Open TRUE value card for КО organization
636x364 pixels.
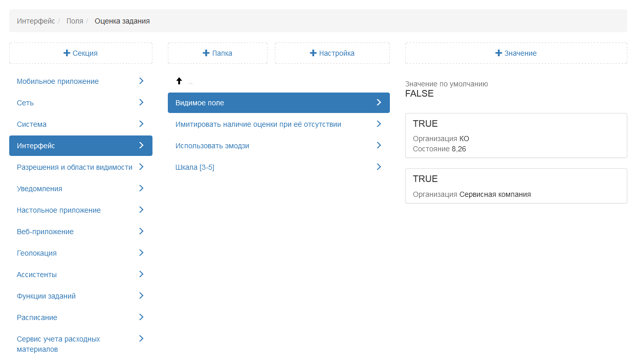click(516, 135)
